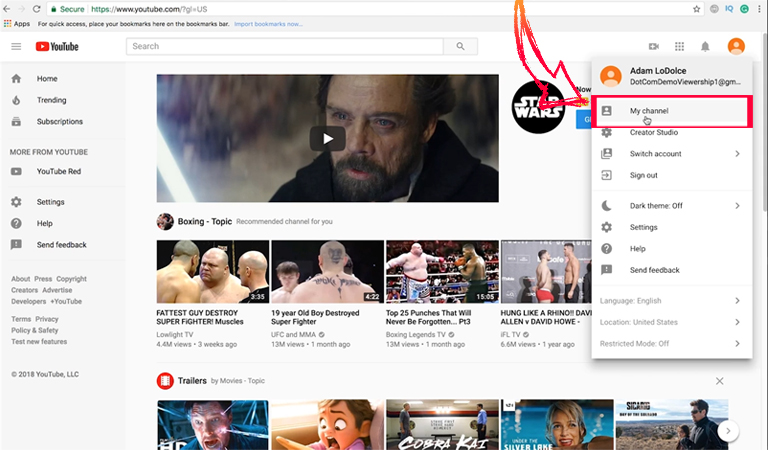
Task: Click the Boxing - Topic title
Action: pos(205,221)
